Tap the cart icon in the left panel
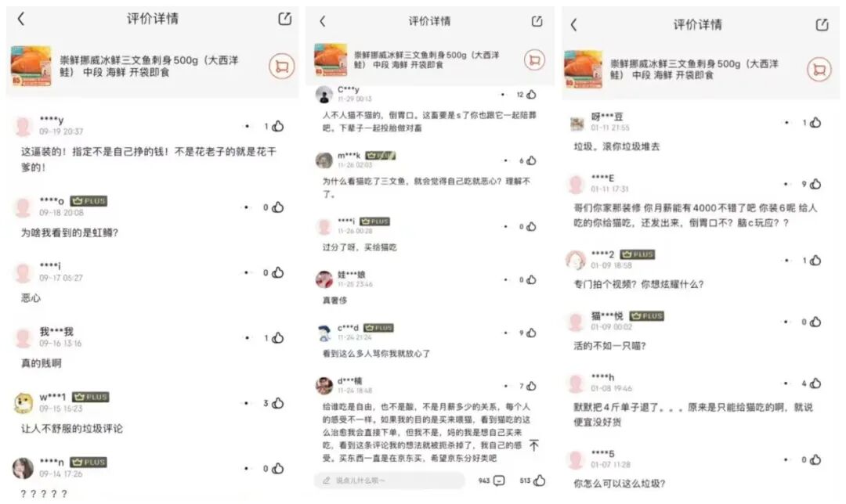This screenshot has width=846, height=504. [282, 67]
